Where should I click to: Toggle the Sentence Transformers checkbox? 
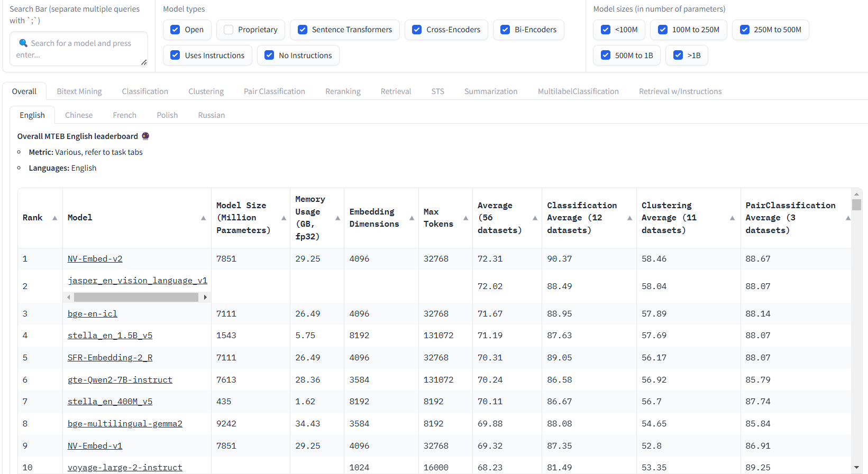coord(303,30)
